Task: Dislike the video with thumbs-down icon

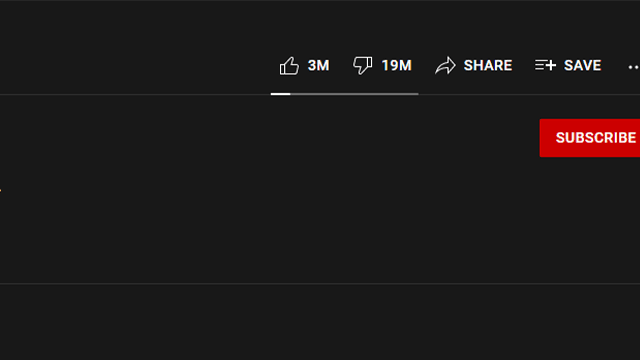Action: 362,65
